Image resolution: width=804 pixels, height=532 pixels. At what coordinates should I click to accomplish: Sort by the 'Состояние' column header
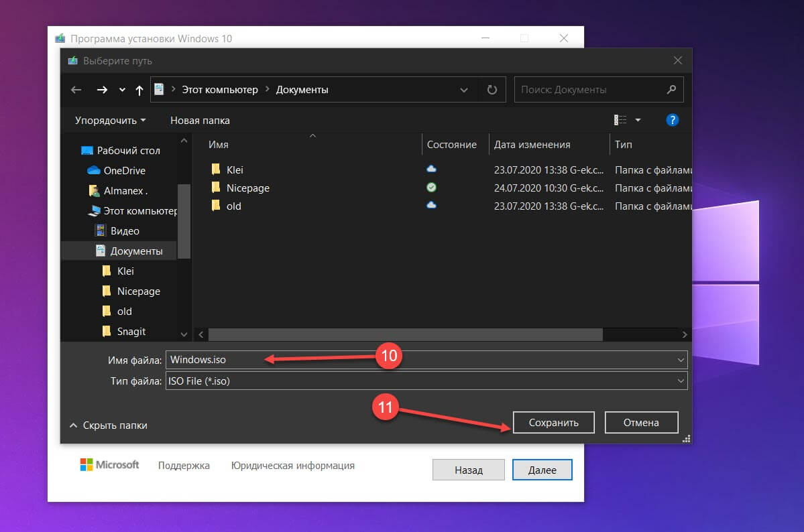pos(452,145)
